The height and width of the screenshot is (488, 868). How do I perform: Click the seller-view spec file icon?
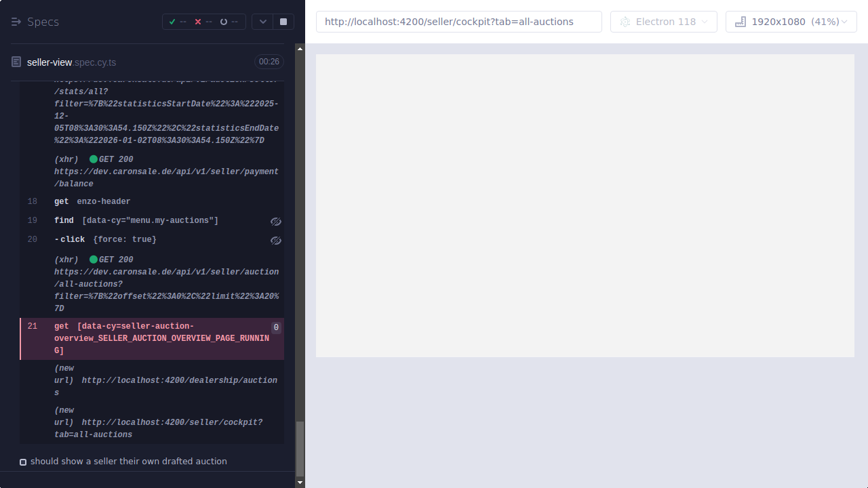coord(16,62)
